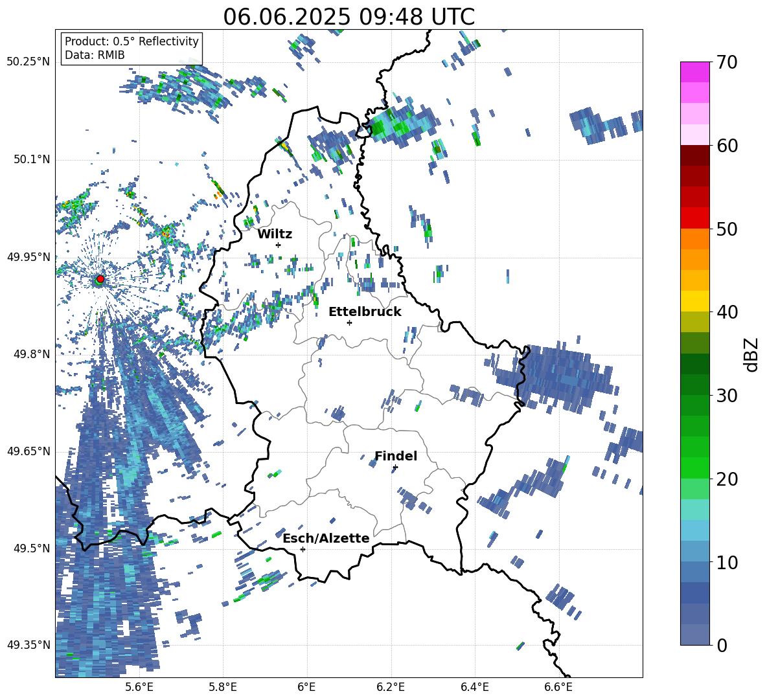Click the colorbar tick label 50

tap(727, 229)
